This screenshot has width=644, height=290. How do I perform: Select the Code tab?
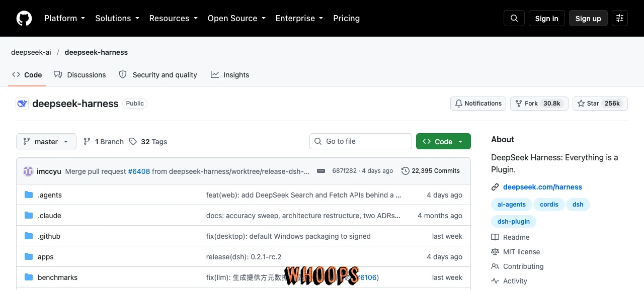coord(27,75)
